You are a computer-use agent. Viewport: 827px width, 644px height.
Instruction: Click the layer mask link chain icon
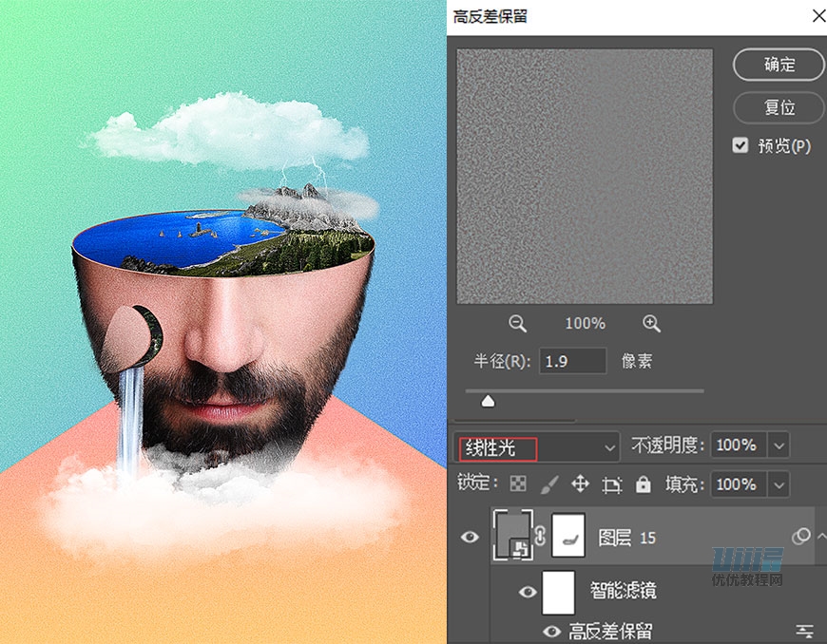[x=540, y=536]
